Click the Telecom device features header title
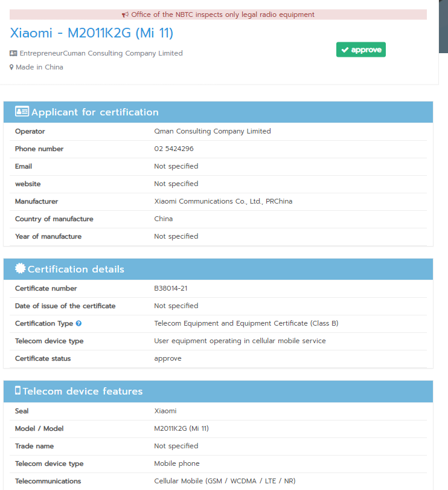 tap(83, 392)
